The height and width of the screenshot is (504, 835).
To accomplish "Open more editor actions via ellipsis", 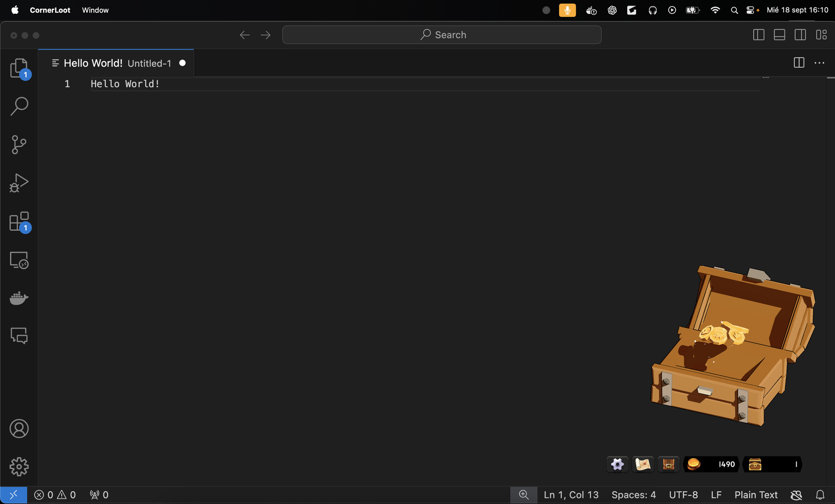I will 820,63.
